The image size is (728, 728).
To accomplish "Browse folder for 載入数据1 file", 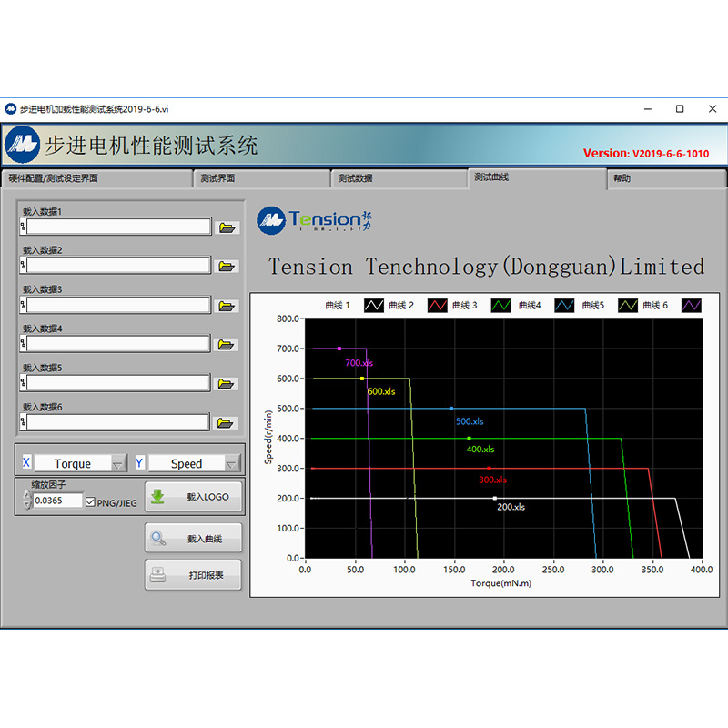I will click(x=227, y=227).
